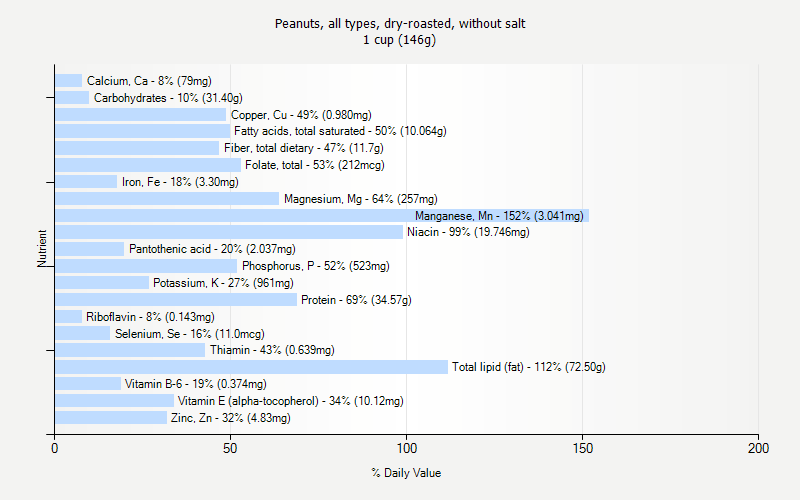Select the Zinc, Zn label
Viewport: 800px width, 500px height.
[230, 418]
